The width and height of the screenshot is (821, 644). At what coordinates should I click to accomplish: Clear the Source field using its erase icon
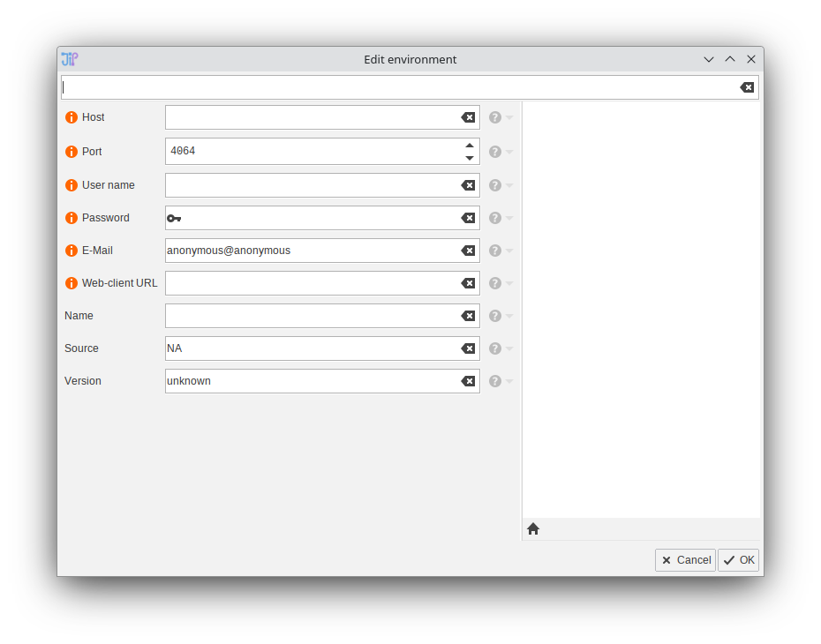pyautogui.click(x=468, y=348)
